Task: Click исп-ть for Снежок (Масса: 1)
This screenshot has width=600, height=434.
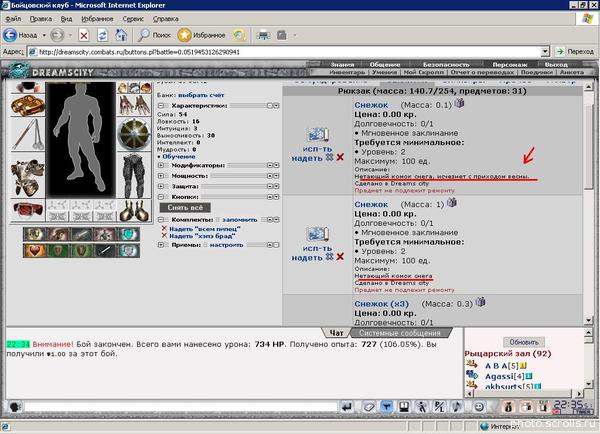Action: tap(317, 248)
